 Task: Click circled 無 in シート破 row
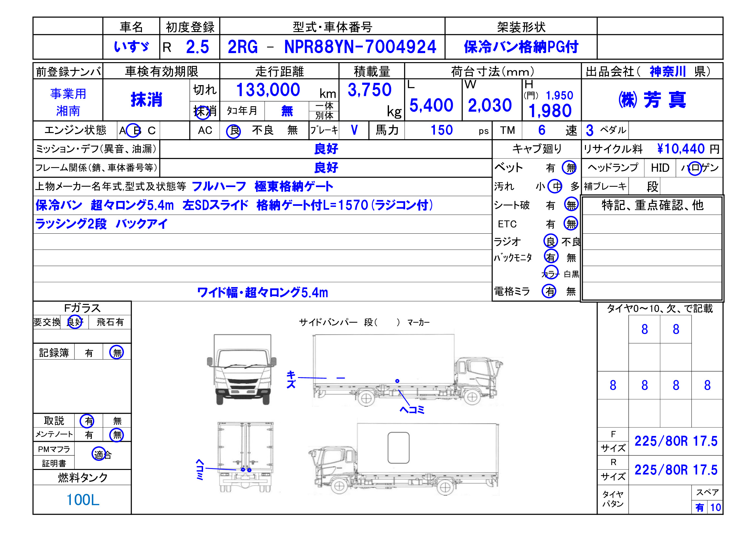point(571,205)
